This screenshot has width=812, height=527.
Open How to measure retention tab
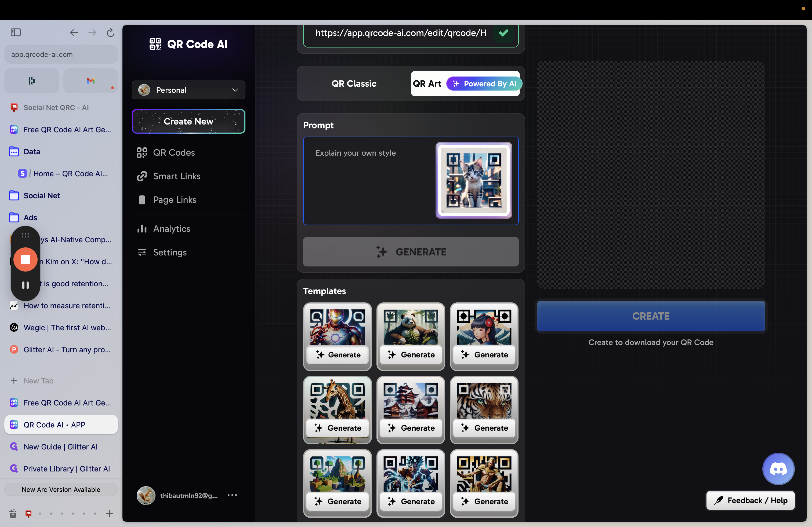[x=61, y=305]
